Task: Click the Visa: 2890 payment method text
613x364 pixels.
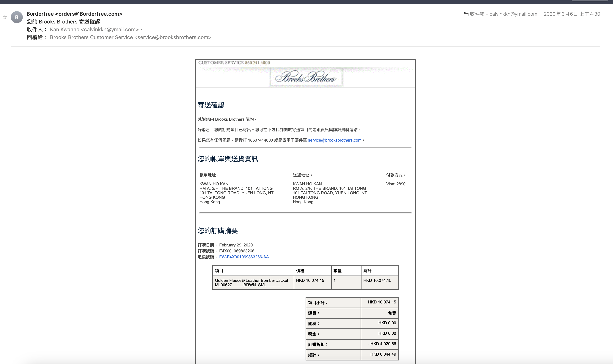Action: point(396,184)
